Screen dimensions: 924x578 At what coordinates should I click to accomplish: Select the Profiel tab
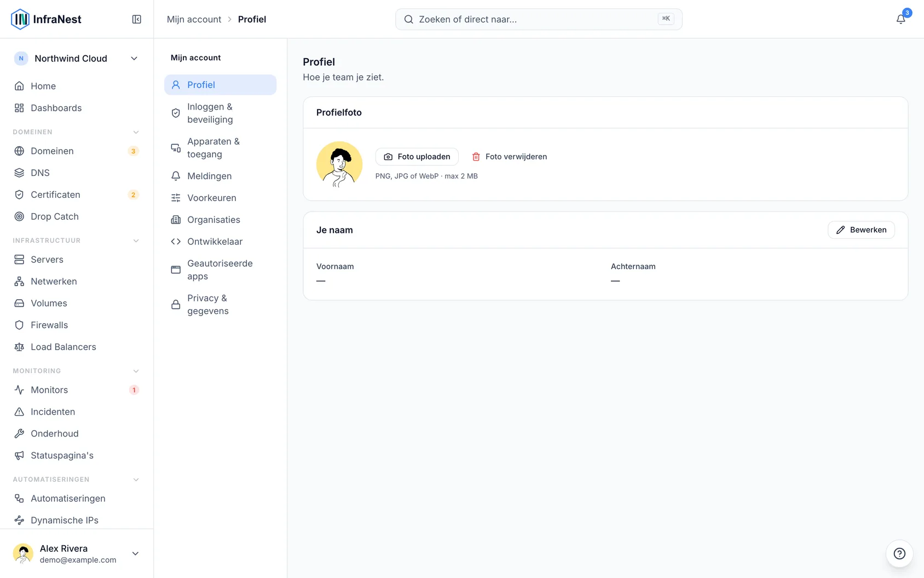[220, 85]
